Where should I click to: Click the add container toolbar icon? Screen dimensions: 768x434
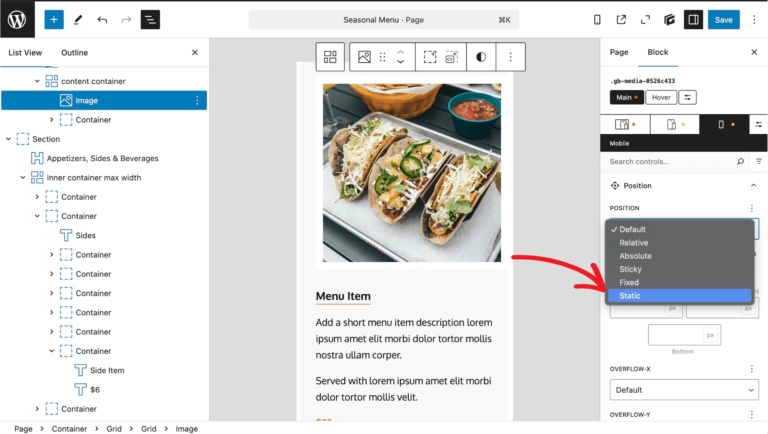coord(430,57)
